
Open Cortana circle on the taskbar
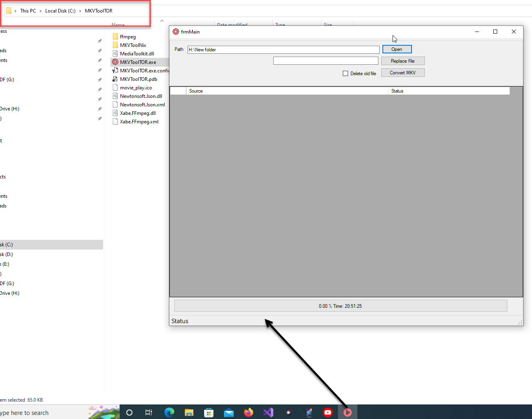[129, 413]
